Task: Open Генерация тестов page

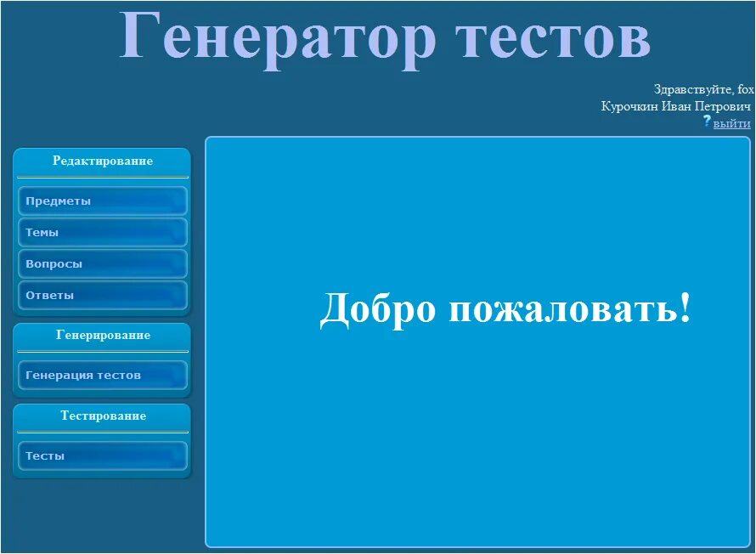Action: click(x=103, y=375)
